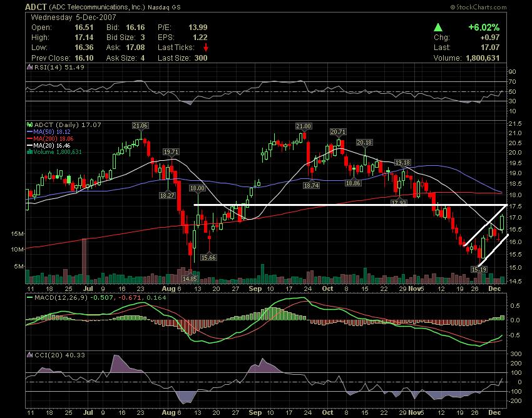Image resolution: width=532 pixels, height=418 pixels.
Task: Click the Open value 16.51
Action: point(84,28)
